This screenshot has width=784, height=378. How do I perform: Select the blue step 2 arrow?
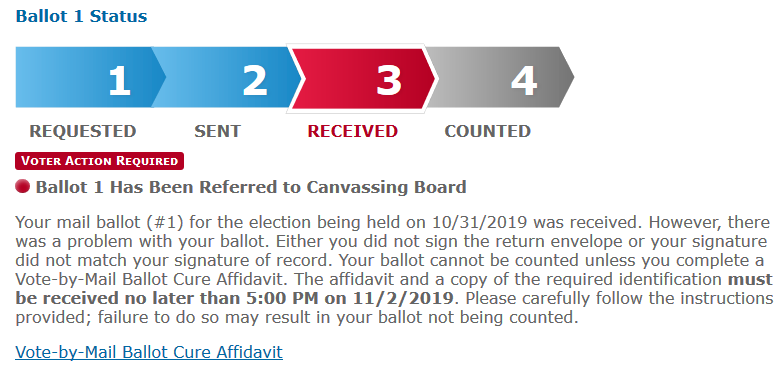pyautogui.click(x=226, y=78)
